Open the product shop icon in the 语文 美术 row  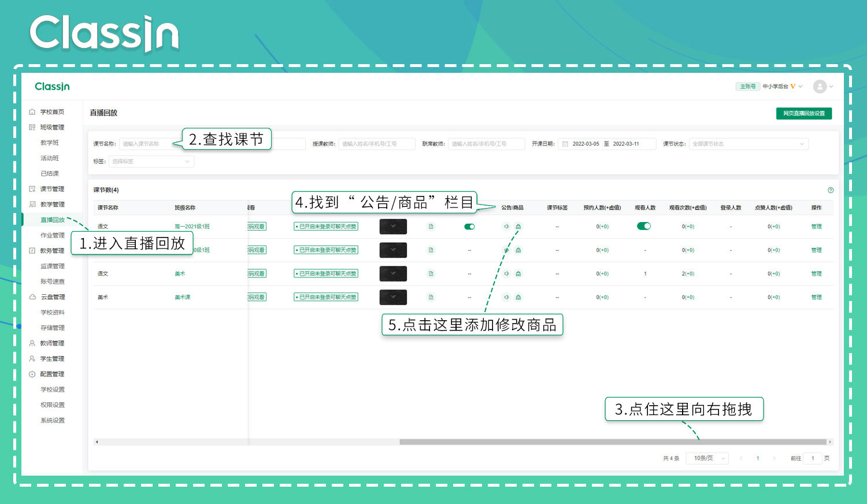[518, 273]
